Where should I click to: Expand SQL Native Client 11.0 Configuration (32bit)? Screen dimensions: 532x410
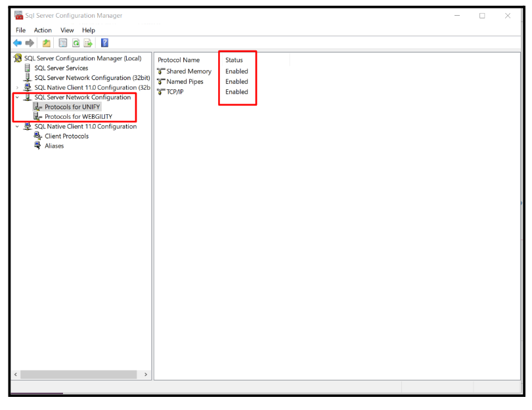pos(18,87)
